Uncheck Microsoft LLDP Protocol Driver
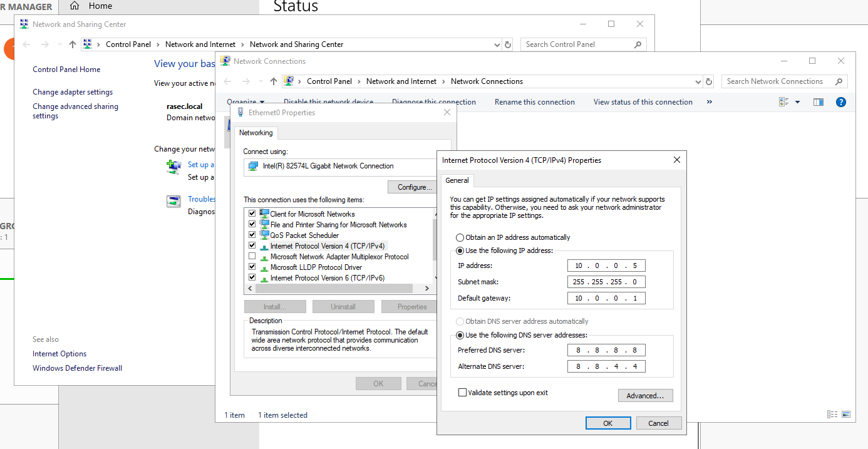Image resolution: width=868 pixels, height=449 pixels. [252, 267]
